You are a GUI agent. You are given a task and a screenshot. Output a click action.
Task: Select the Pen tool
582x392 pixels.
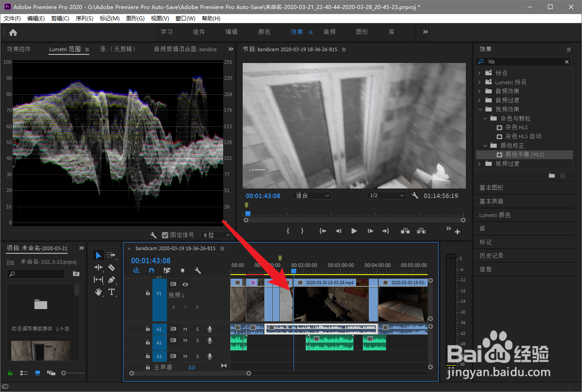[x=112, y=280]
